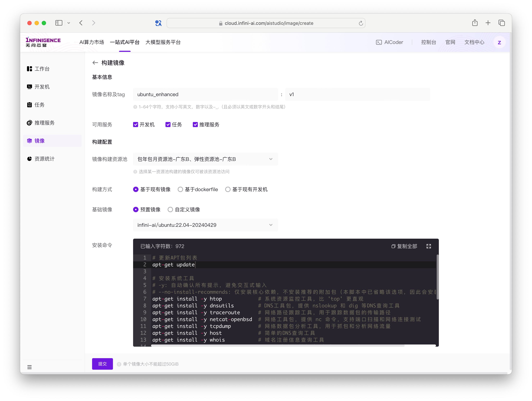Select 基于现有开发机 build method
The width and height of the screenshot is (532, 401).
[228, 189]
